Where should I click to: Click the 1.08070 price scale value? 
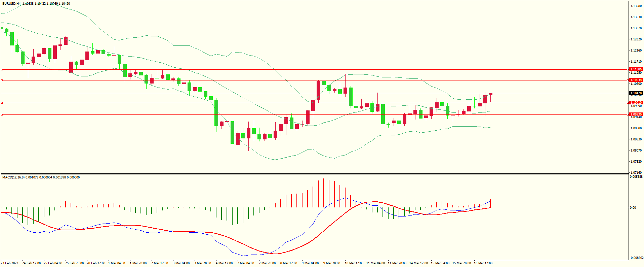point(636,151)
